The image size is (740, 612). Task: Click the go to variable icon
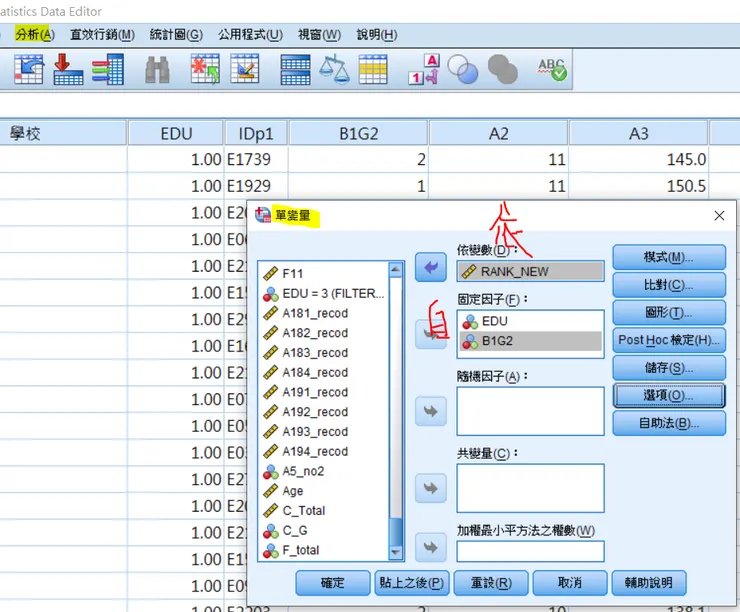tap(108, 69)
